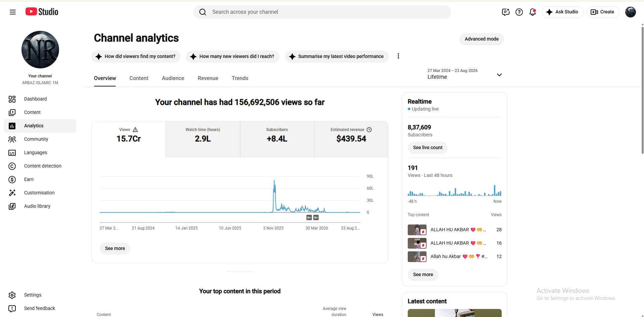
Task: Click the search magnifier icon
Action: (203, 12)
